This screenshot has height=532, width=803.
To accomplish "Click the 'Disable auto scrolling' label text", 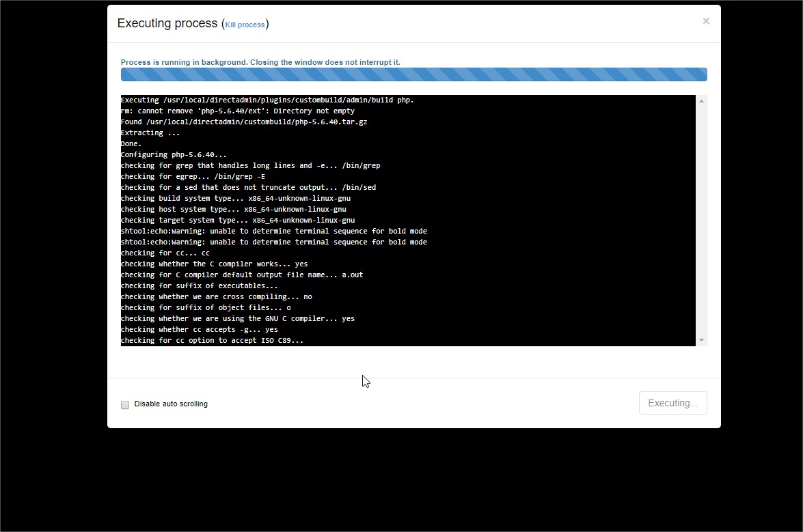I will pos(171,404).
